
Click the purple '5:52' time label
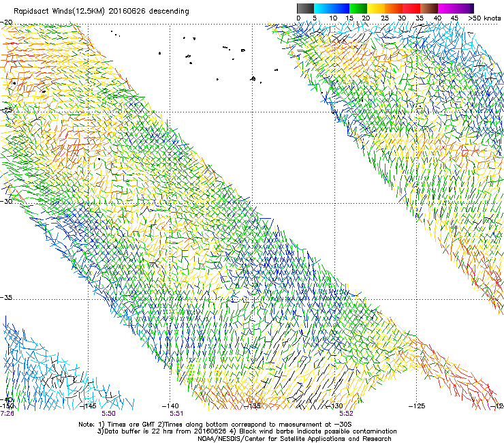pyautogui.click(x=346, y=414)
